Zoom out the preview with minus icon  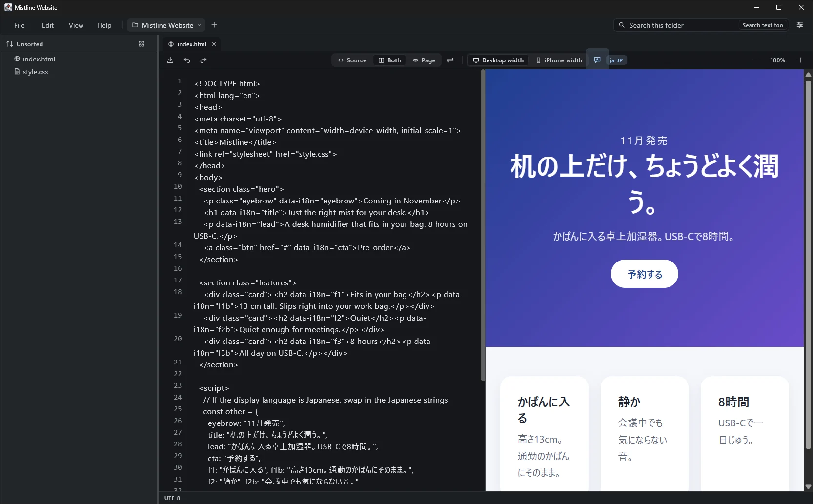click(755, 60)
